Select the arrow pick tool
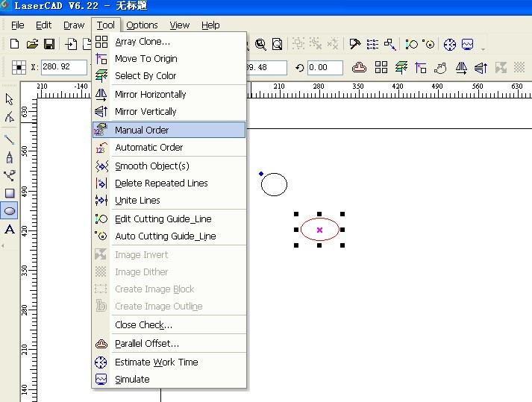532x402 pixels. click(10, 100)
